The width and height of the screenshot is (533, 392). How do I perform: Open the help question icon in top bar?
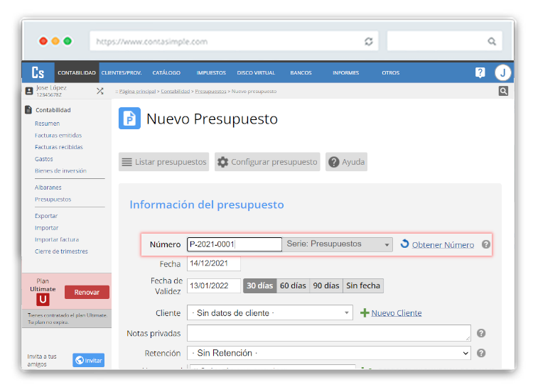(480, 72)
